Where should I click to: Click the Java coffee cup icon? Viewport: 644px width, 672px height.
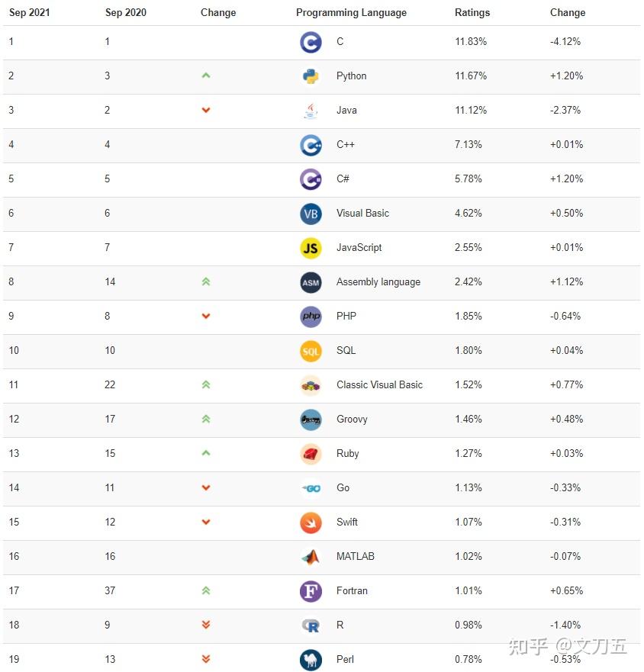[311, 111]
